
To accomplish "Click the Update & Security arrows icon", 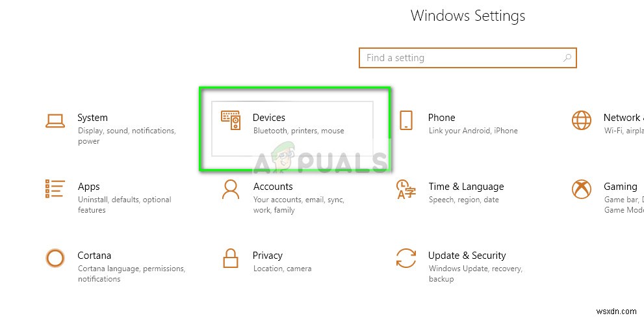I will click(406, 258).
